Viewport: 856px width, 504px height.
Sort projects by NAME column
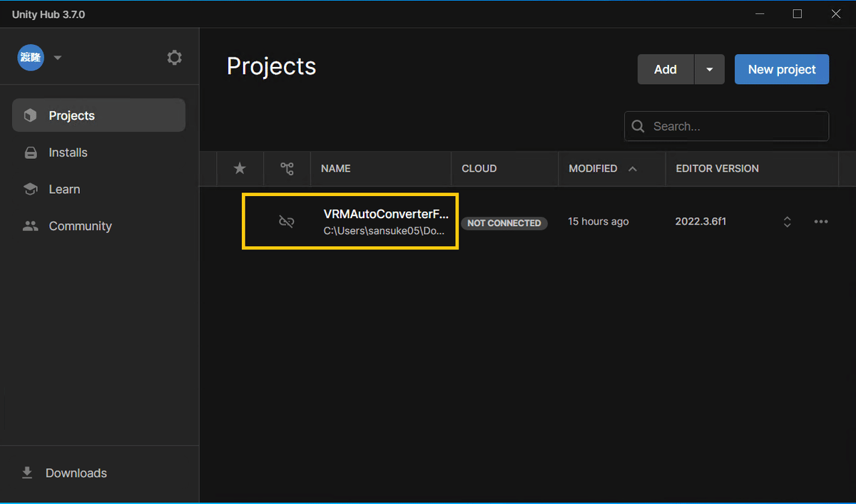pos(335,169)
